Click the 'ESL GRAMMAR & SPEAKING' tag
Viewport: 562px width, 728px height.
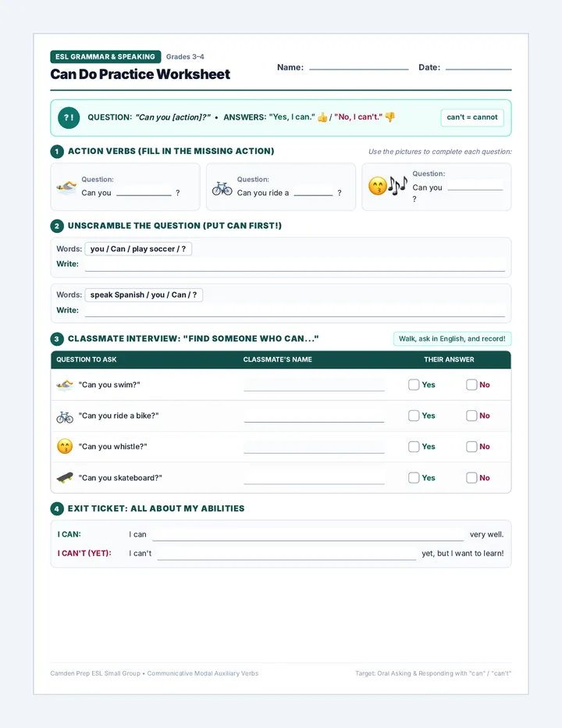click(x=105, y=57)
